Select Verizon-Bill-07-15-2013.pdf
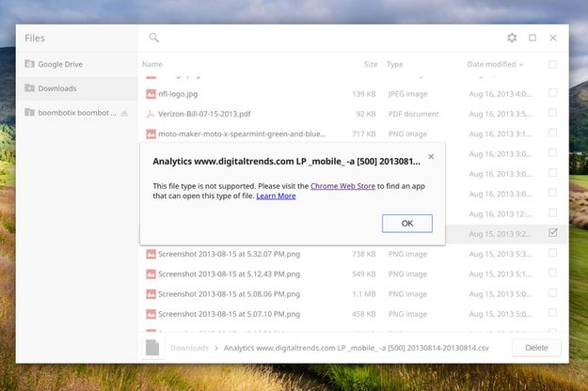Image resolution: width=588 pixels, height=391 pixels. click(x=204, y=114)
